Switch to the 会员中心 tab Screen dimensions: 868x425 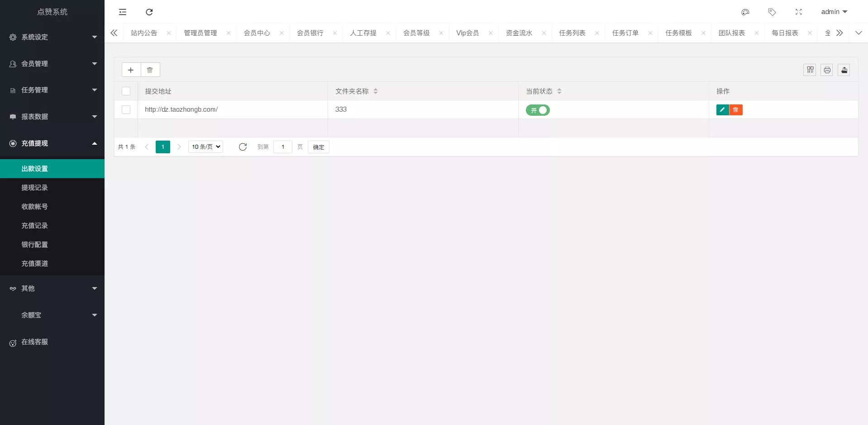click(257, 33)
